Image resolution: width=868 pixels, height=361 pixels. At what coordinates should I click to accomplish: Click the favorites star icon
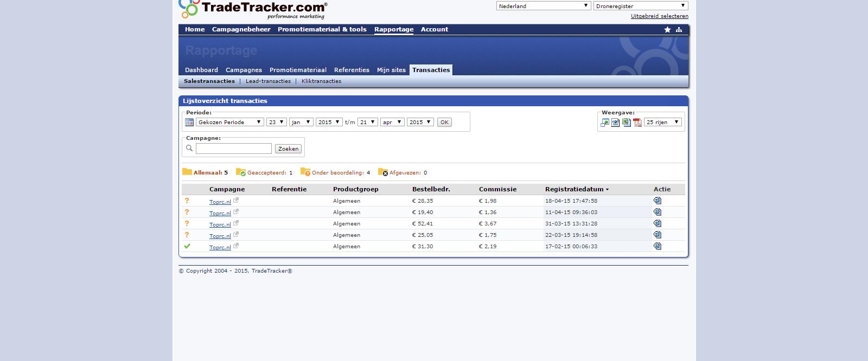pos(667,30)
